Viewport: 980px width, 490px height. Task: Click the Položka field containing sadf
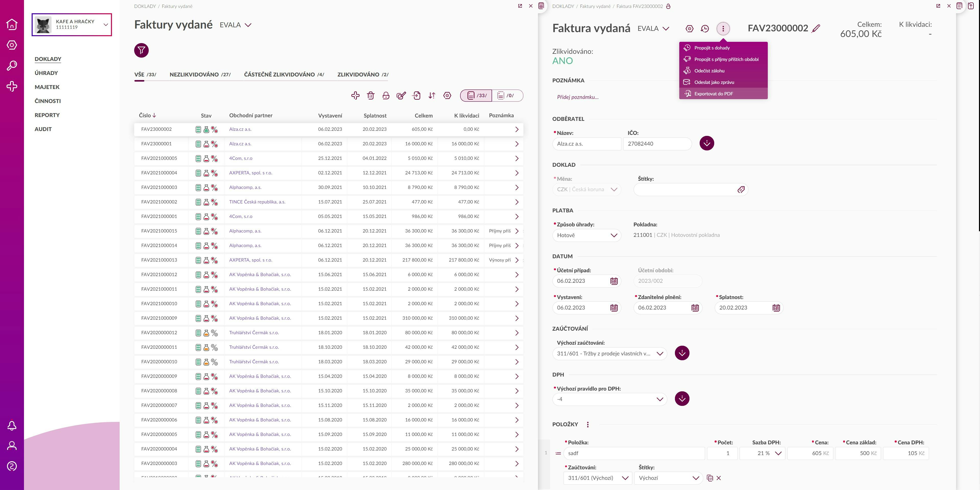point(634,453)
